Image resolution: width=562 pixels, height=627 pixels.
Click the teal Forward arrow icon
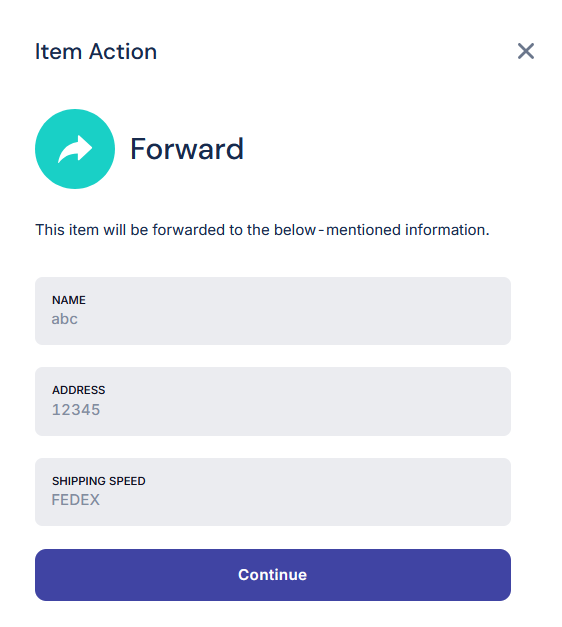[x=75, y=149]
